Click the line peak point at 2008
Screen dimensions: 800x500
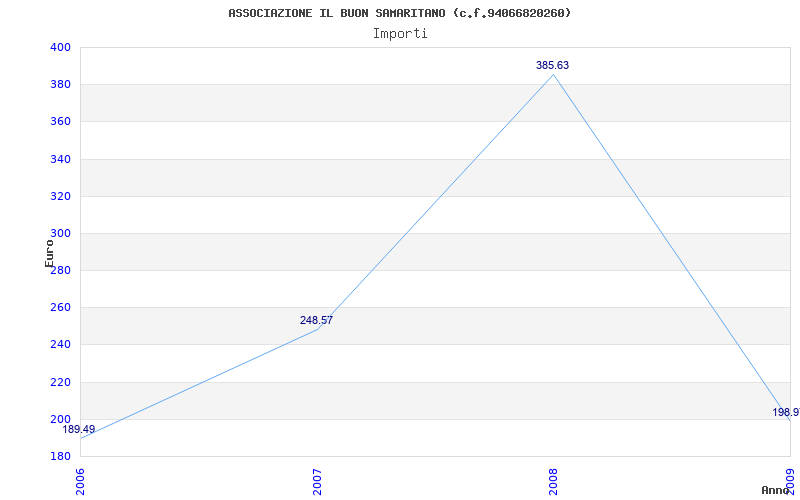point(554,74)
